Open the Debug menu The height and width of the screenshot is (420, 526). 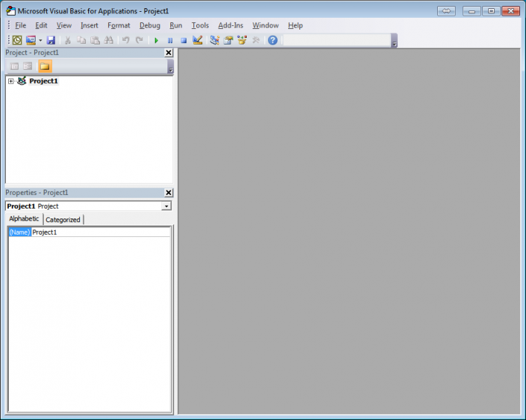[x=150, y=25]
